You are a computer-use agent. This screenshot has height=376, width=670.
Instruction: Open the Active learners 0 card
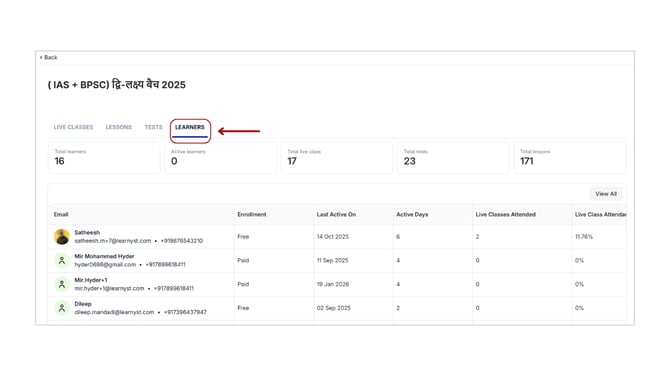click(x=220, y=158)
